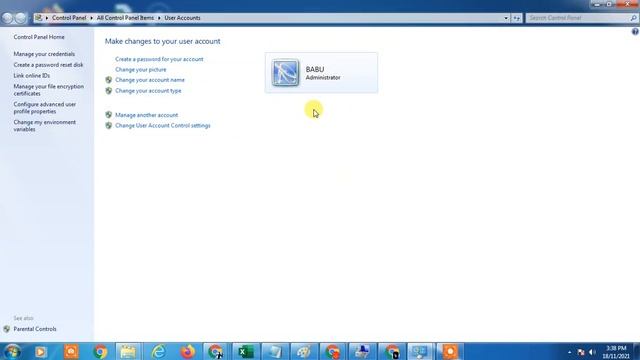Click the magnifier icon in the search box

[x=633, y=18]
